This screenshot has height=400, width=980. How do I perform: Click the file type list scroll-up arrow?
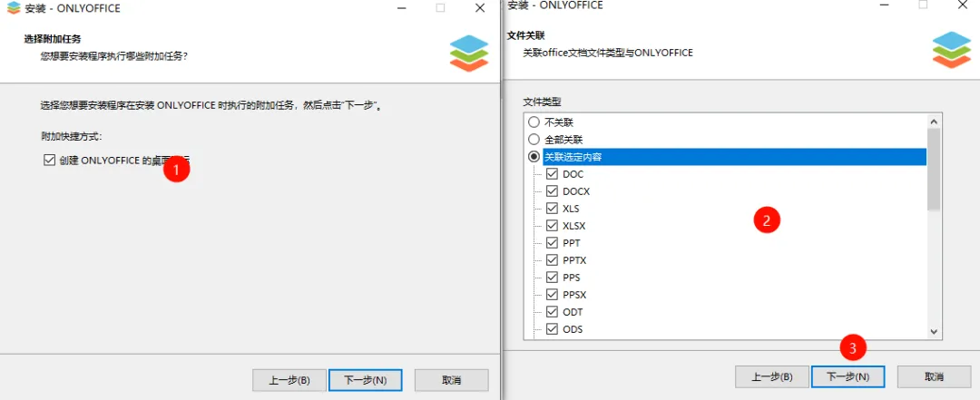pos(934,122)
